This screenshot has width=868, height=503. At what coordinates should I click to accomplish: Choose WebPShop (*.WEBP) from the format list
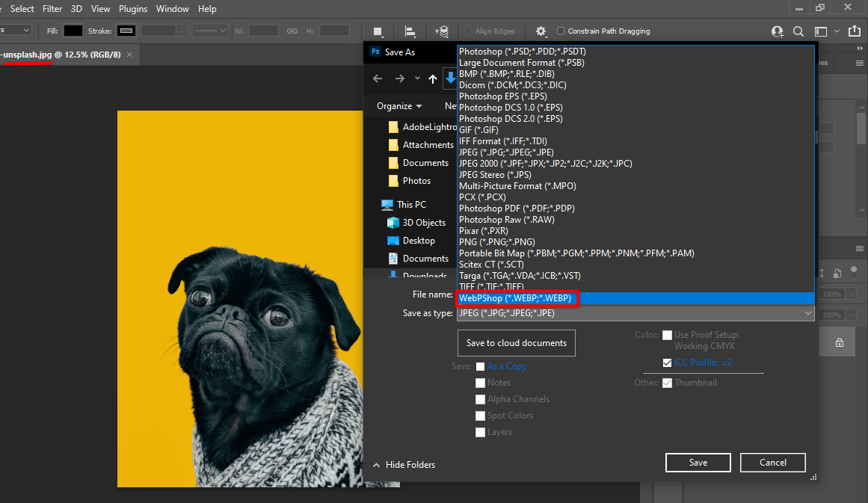pos(515,298)
